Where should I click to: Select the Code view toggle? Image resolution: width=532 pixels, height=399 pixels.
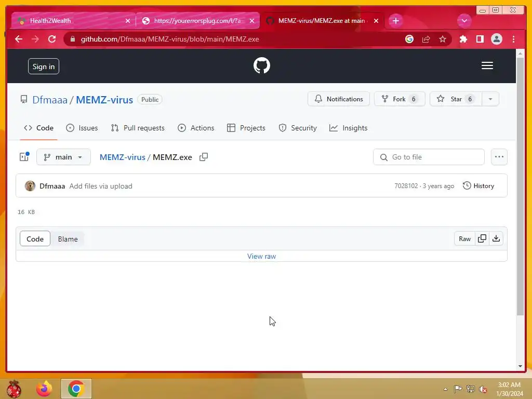(35, 239)
